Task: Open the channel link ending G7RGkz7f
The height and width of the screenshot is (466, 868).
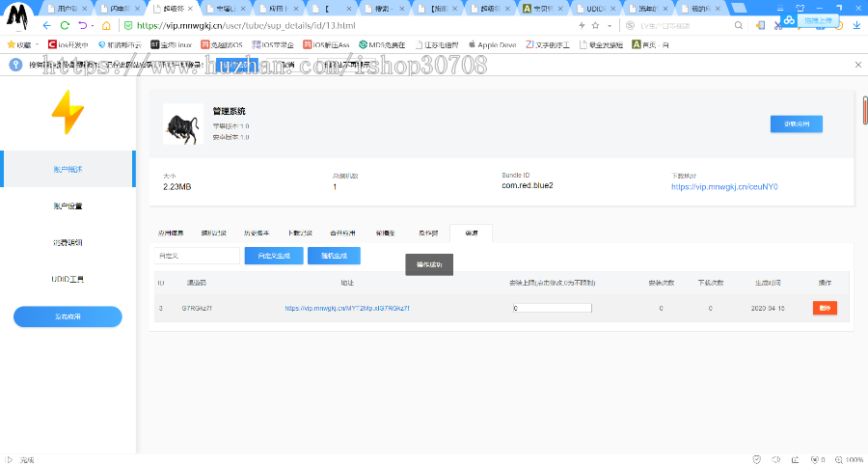Action: click(347, 308)
